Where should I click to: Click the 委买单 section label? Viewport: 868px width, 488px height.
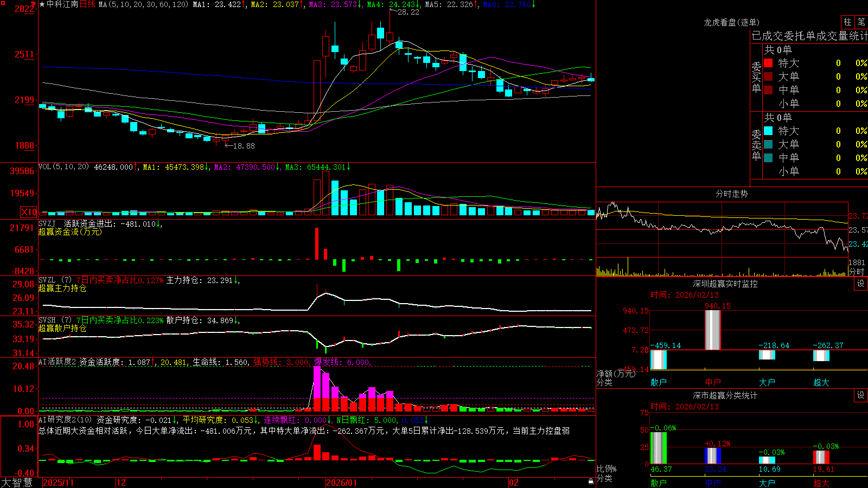pos(756,77)
